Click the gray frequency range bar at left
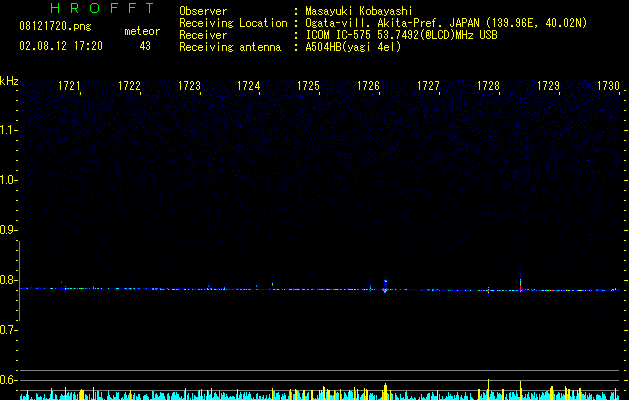The image size is (629, 400). (x=19, y=281)
